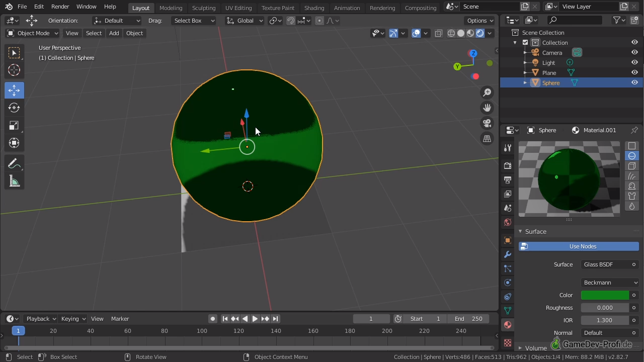644x362 pixels.
Task: Switch perspective/orthographic grid icon
Action: 487,139
